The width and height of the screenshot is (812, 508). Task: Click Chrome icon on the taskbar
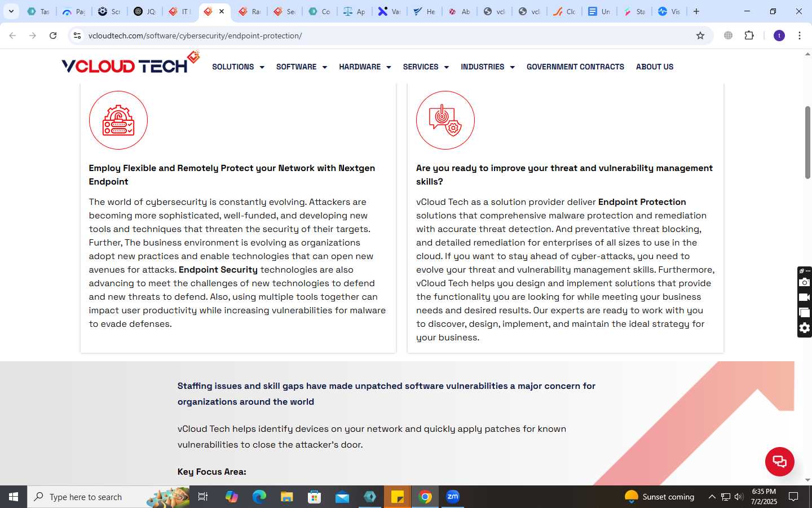point(425,497)
